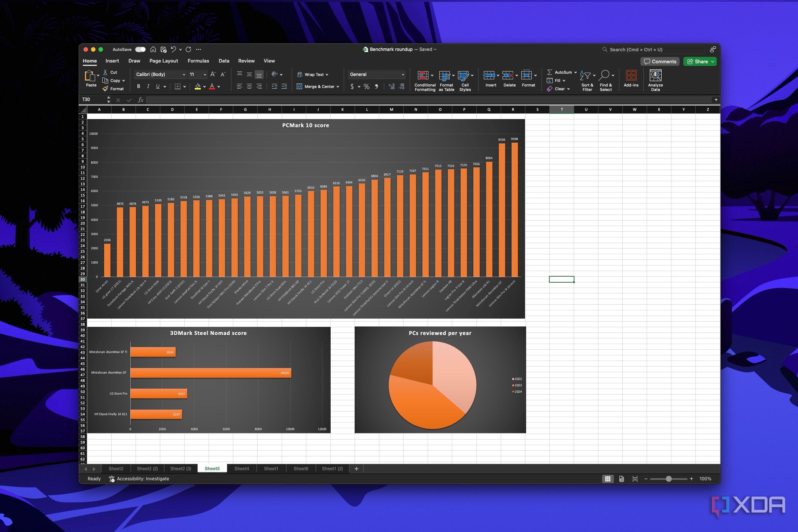This screenshot has width=798, height=532.
Task: Open Cell Styles gallery
Action: tap(465, 80)
